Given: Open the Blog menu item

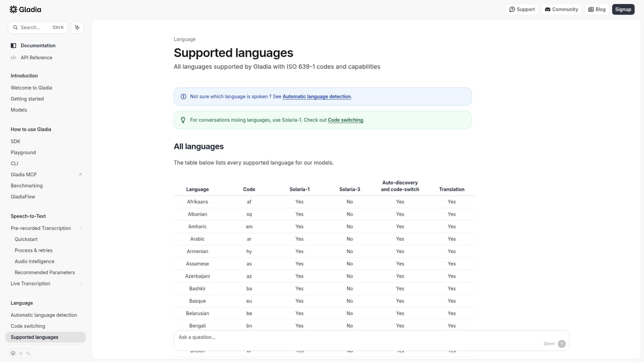Looking at the screenshot, I should [597, 10].
